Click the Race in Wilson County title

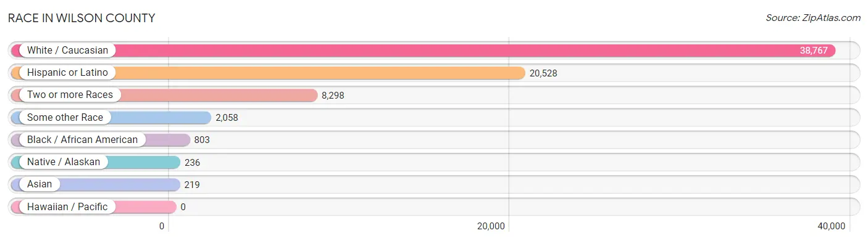pyautogui.click(x=81, y=18)
